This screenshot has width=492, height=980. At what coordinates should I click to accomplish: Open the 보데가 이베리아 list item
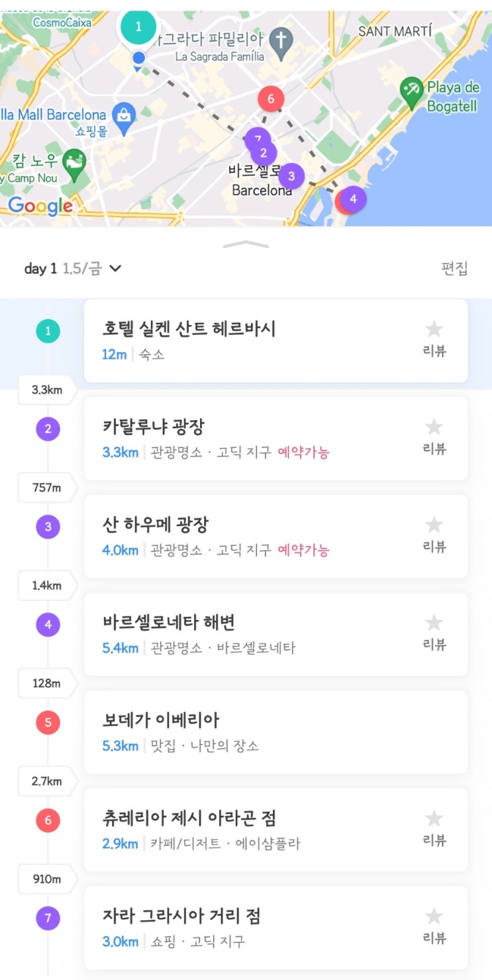coord(276,733)
